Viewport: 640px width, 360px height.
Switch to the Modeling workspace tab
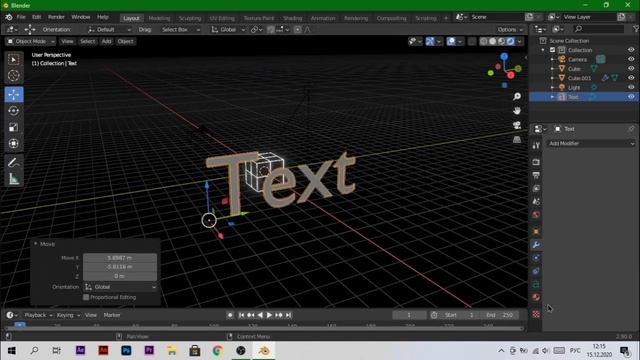159,18
